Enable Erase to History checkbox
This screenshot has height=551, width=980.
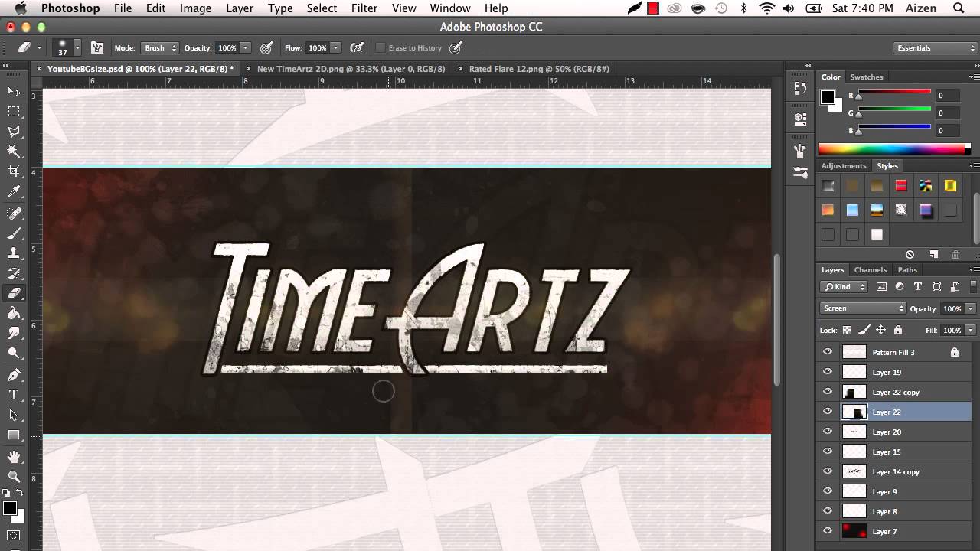[x=380, y=47]
